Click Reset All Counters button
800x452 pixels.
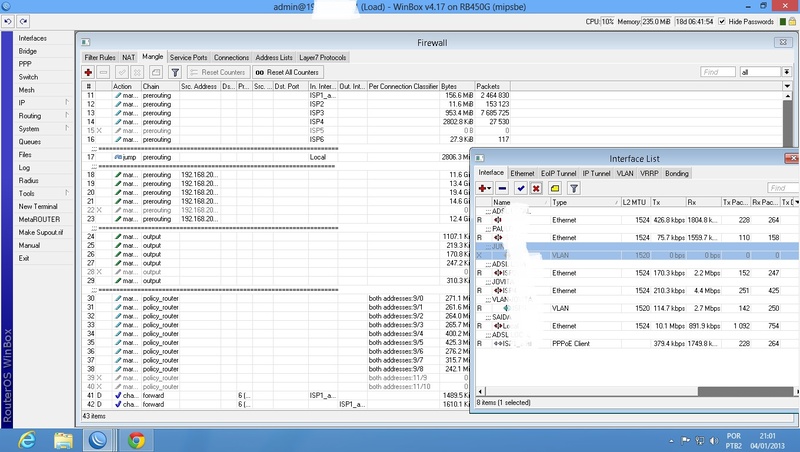coord(288,72)
